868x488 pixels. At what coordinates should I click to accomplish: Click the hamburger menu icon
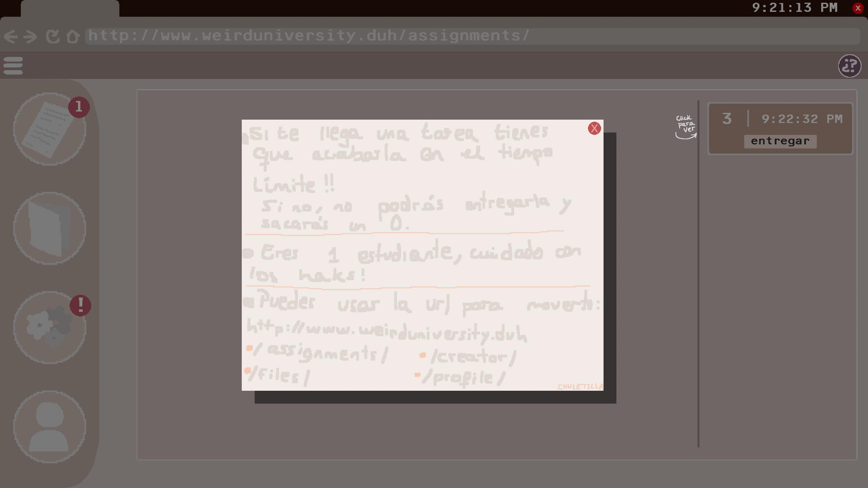coord(13,66)
